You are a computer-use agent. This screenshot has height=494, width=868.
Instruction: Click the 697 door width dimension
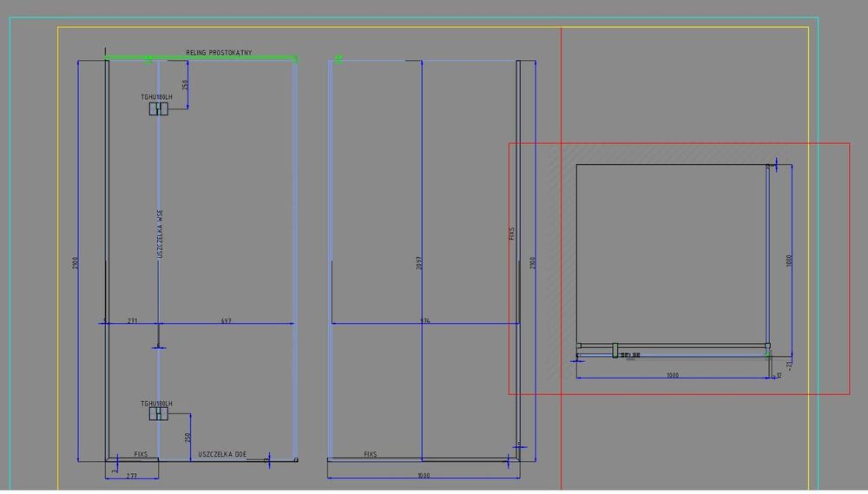[226, 320]
